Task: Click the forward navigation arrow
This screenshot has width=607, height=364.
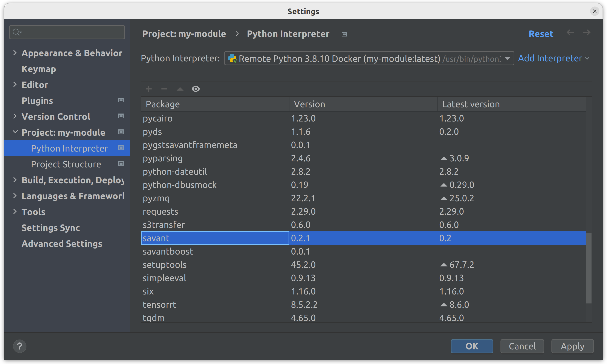Action: click(587, 33)
